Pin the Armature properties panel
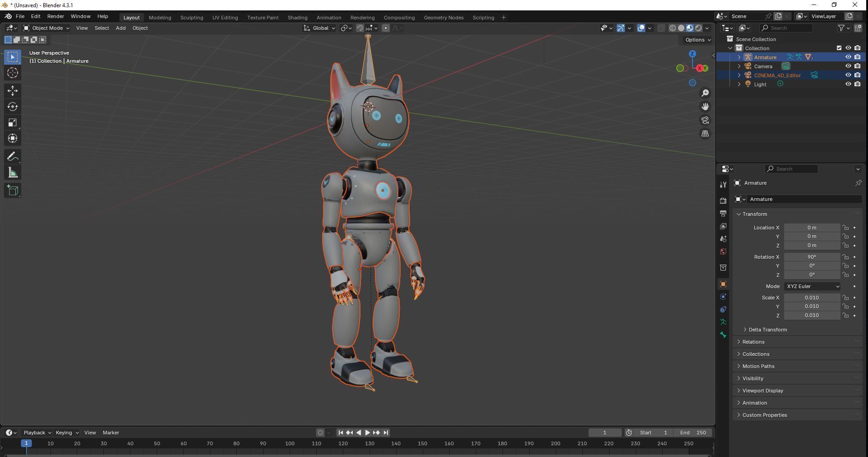Viewport: 868px width, 457px height. tap(858, 183)
